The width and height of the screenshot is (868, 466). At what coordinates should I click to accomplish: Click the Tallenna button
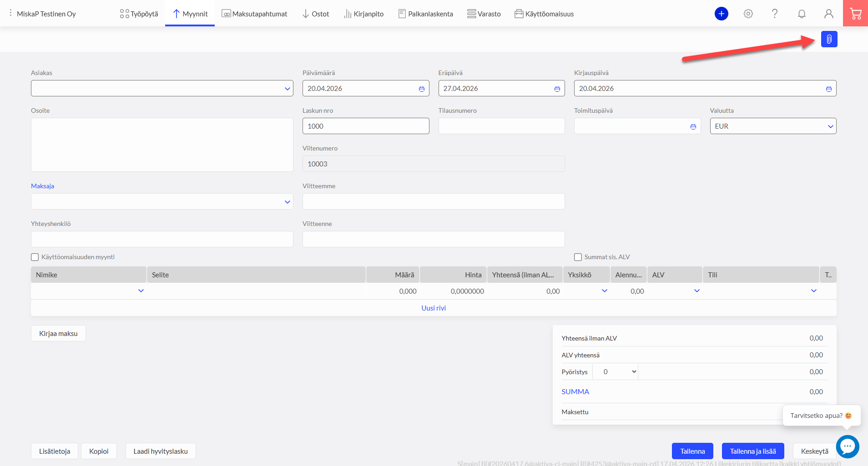click(692, 451)
